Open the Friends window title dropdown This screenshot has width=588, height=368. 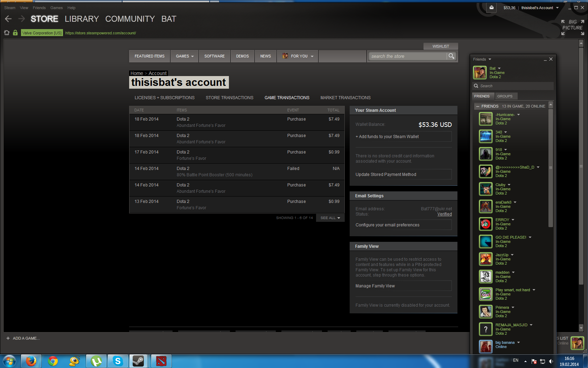(490, 59)
